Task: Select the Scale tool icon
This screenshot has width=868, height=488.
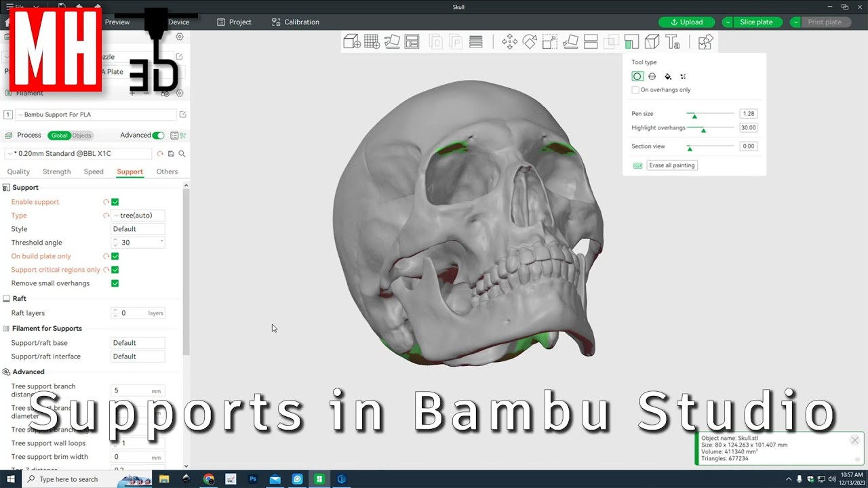Action: (x=550, y=42)
